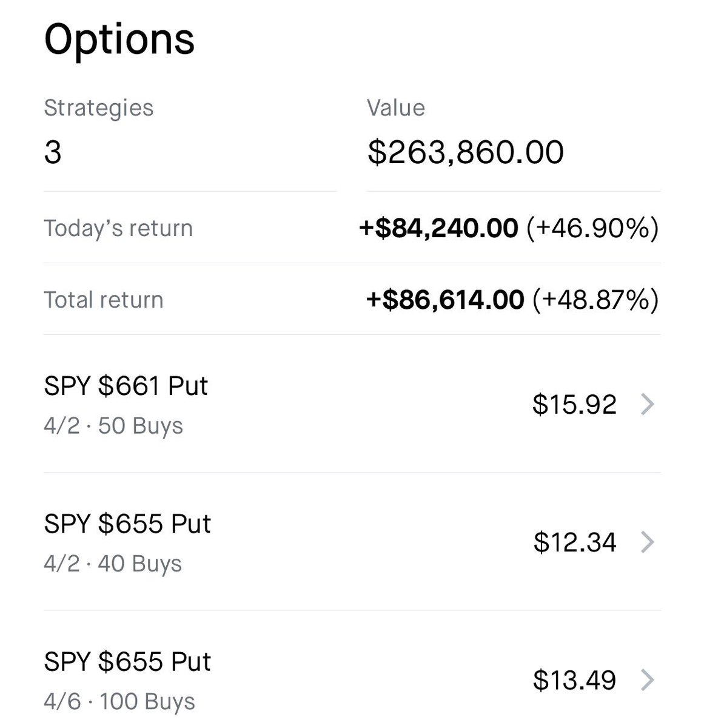Tap the $263,860.00 total value
The height and width of the screenshot is (728, 704).
[x=465, y=152]
